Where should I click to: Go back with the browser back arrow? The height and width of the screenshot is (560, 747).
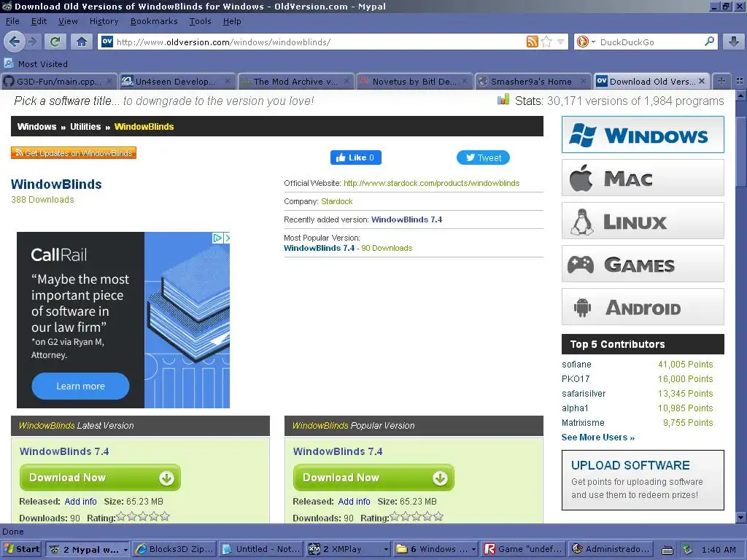point(15,42)
